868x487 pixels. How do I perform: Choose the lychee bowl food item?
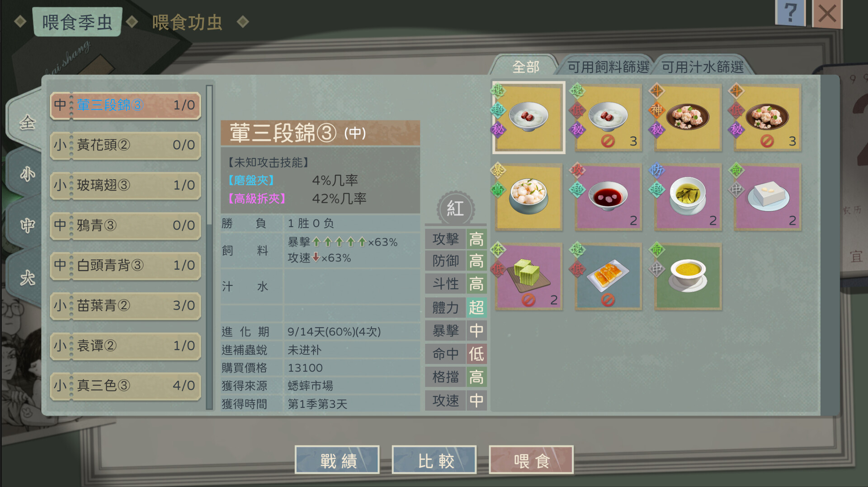pyautogui.click(x=528, y=197)
